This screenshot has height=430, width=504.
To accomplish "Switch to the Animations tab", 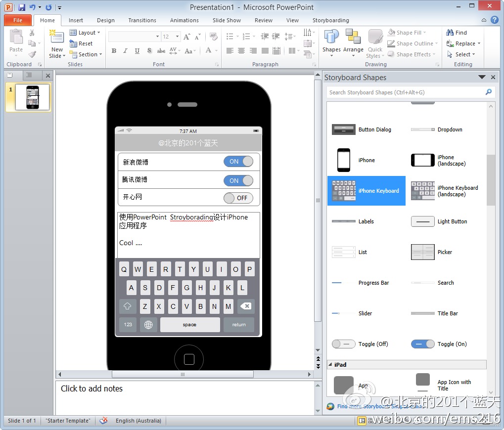I will coord(184,20).
